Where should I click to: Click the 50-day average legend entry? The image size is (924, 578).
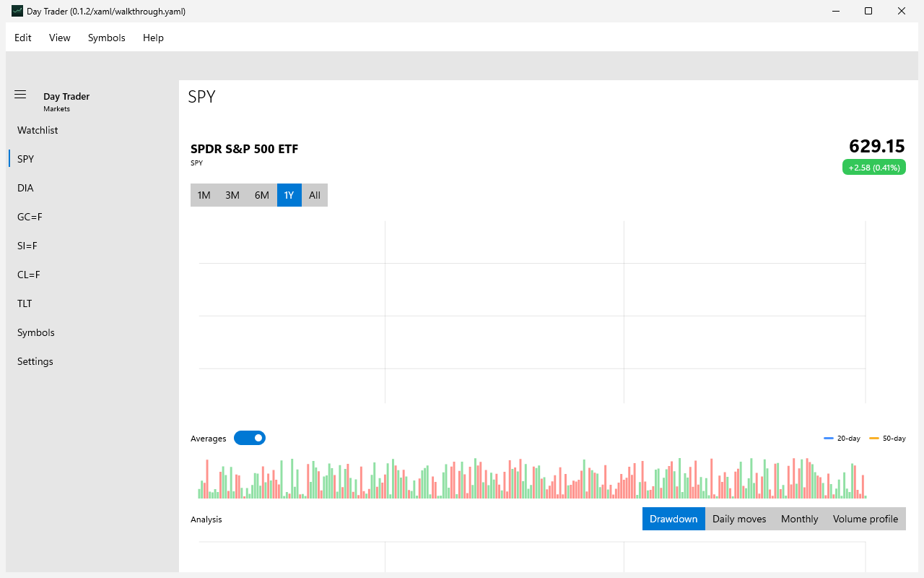887,439
